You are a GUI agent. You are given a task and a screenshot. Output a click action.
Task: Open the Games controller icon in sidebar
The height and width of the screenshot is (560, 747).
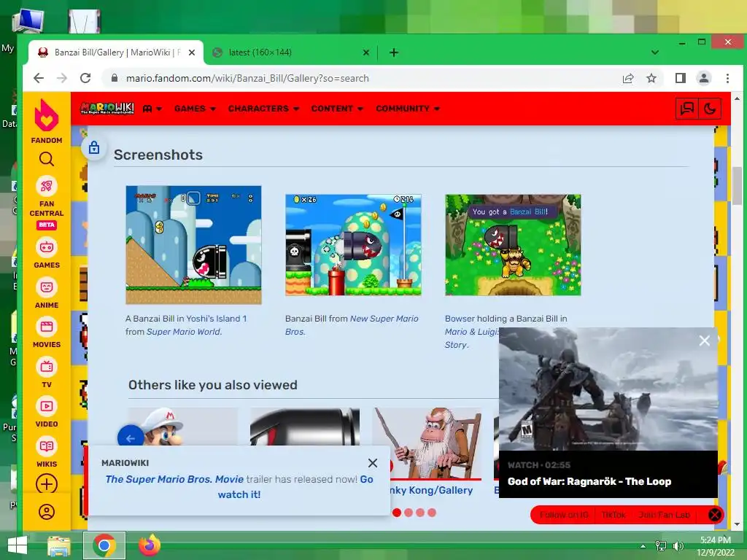click(46, 248)
